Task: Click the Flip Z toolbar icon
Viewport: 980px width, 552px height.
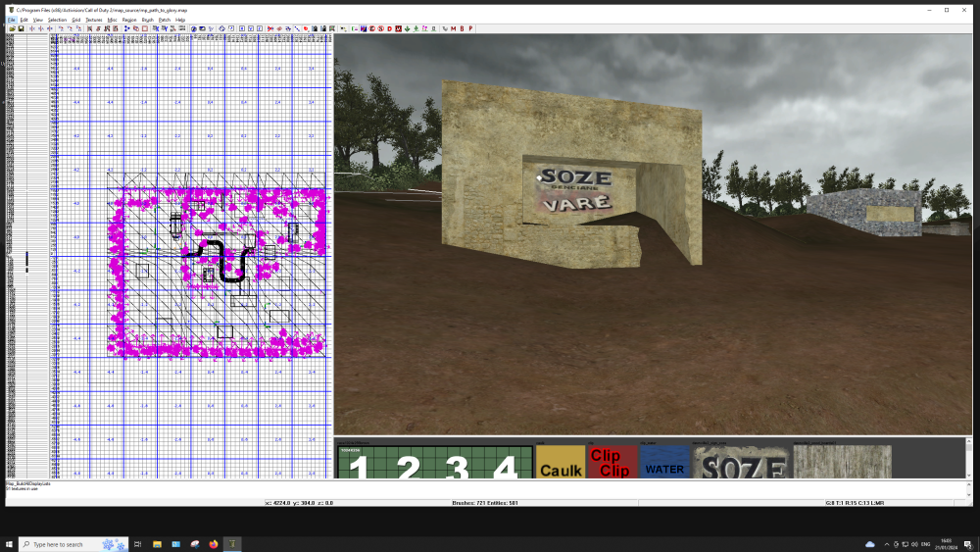Action: (x=50, y=28)
